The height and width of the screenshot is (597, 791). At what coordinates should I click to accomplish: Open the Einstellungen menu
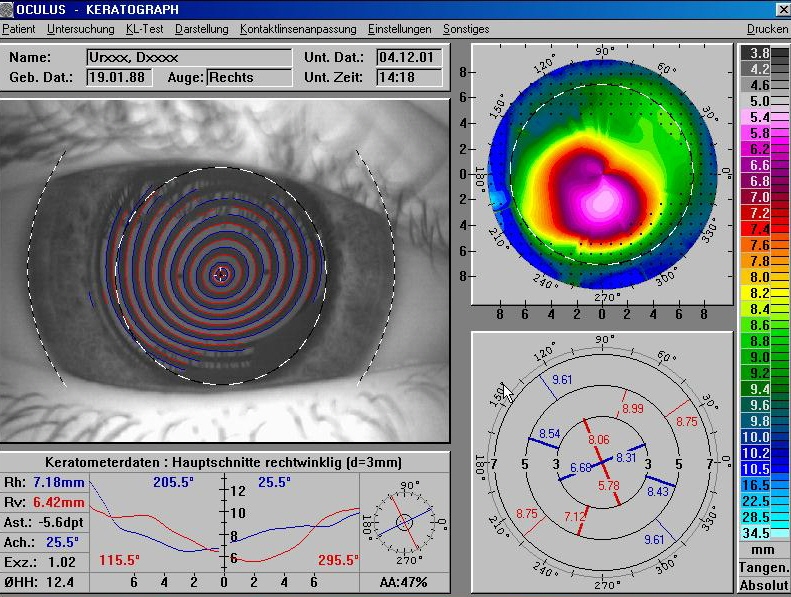click(400, 29)
